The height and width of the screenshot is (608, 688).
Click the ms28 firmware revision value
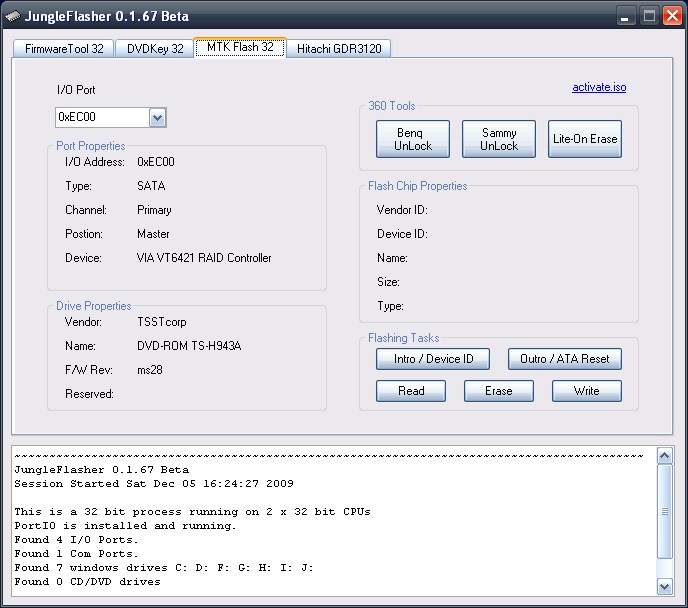[150, 370]
